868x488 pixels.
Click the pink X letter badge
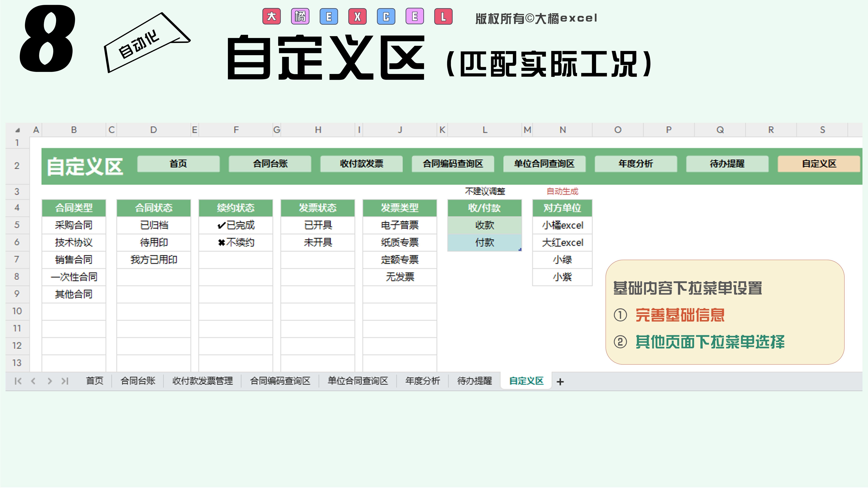(x=358, y=16)
